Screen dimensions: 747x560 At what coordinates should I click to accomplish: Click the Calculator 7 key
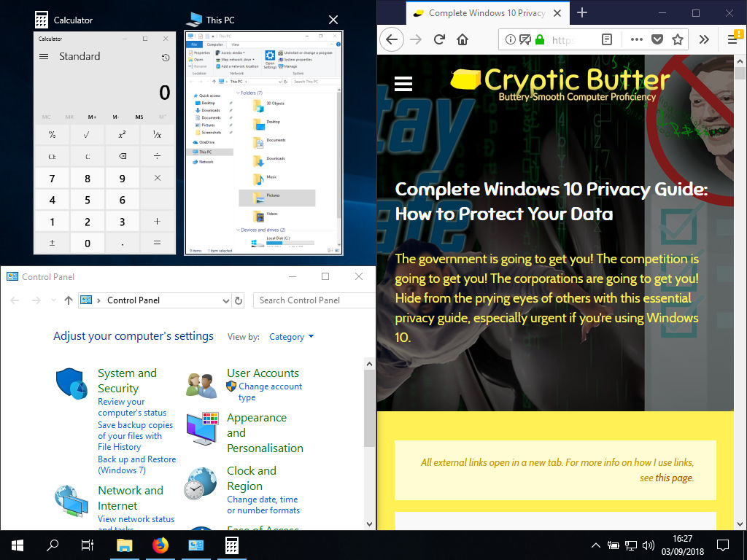[x=52, y=179]
